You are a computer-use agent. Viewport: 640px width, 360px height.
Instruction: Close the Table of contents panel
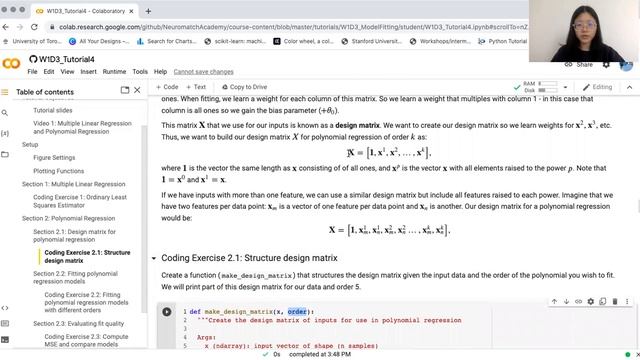pyautogui.click(x=137, y=90)
